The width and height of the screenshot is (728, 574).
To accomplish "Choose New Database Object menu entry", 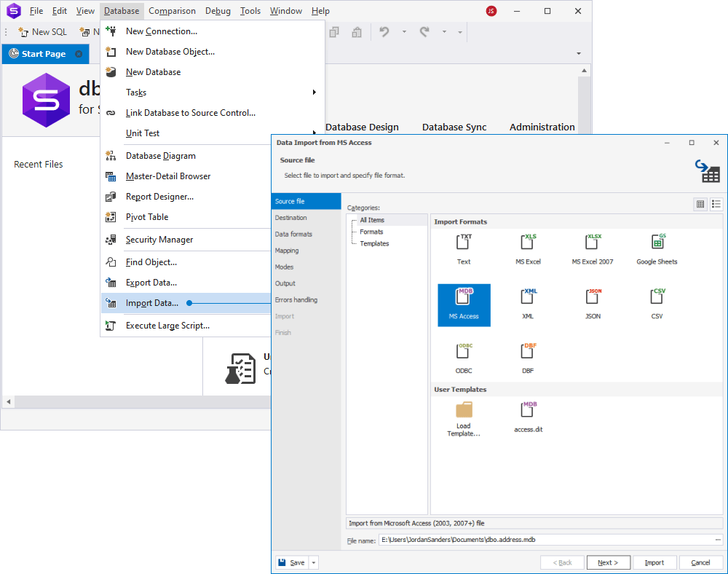I will [x=213, y=52].
